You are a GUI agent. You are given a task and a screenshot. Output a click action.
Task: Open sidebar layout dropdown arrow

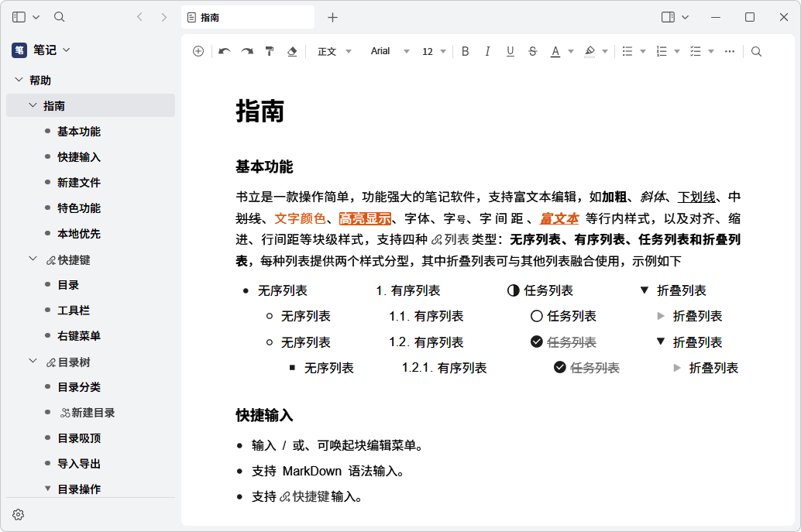[x=36, y=17]
